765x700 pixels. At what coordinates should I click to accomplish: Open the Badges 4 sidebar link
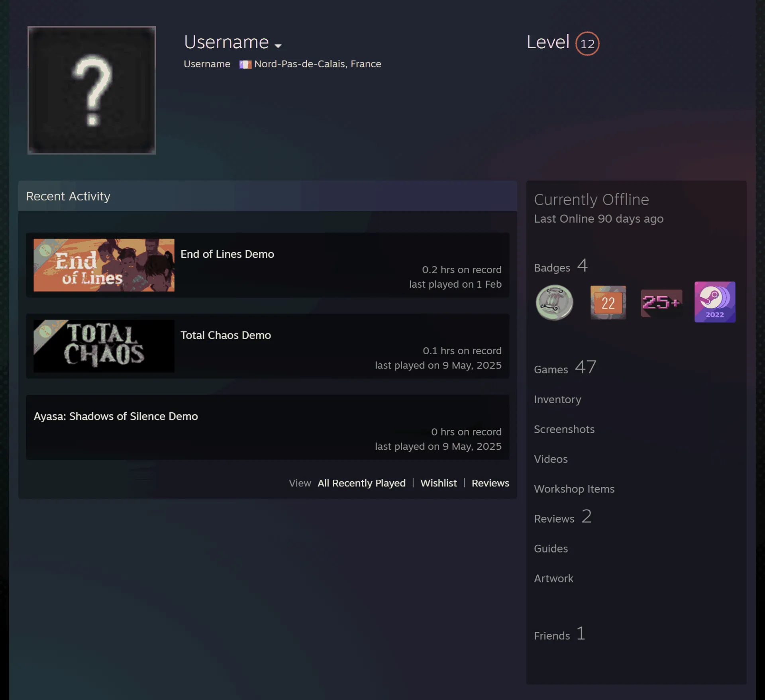561,266
